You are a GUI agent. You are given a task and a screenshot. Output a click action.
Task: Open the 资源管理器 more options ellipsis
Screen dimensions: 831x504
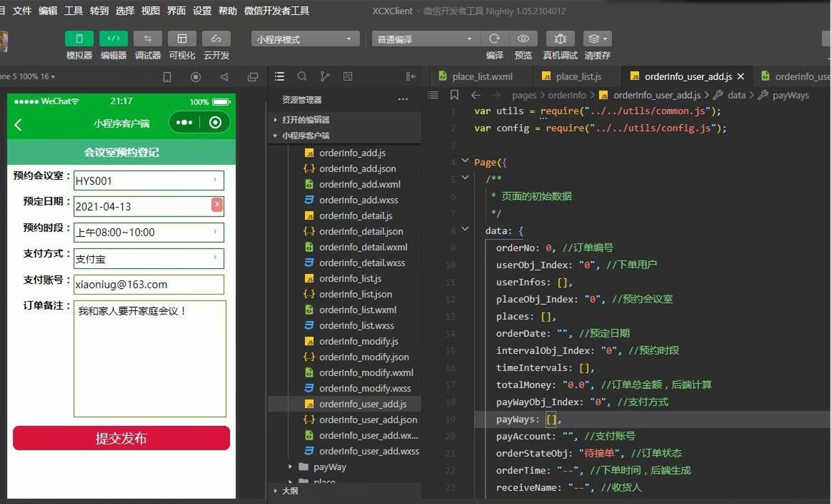[403, 99]
